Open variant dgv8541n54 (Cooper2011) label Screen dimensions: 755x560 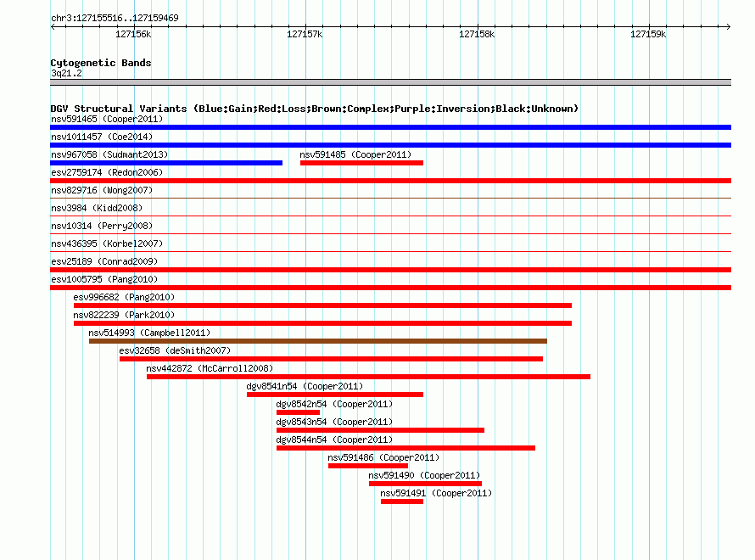305,386
